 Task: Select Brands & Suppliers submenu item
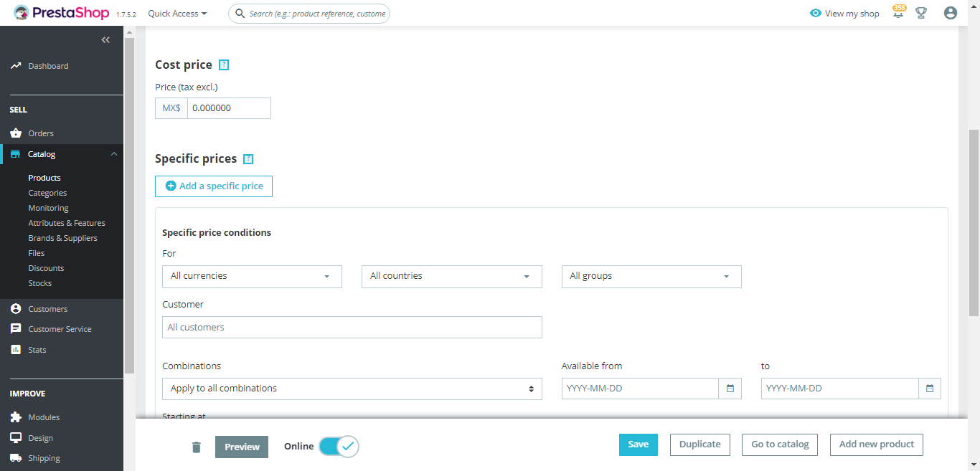pyautogui.click(x=62, y=238)
